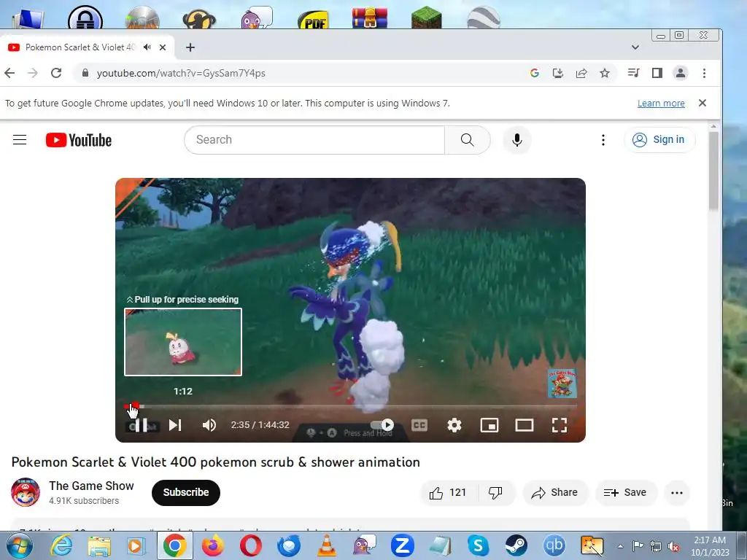Select the Pokemon Scarlet & Violet tab

coord(79,47)
